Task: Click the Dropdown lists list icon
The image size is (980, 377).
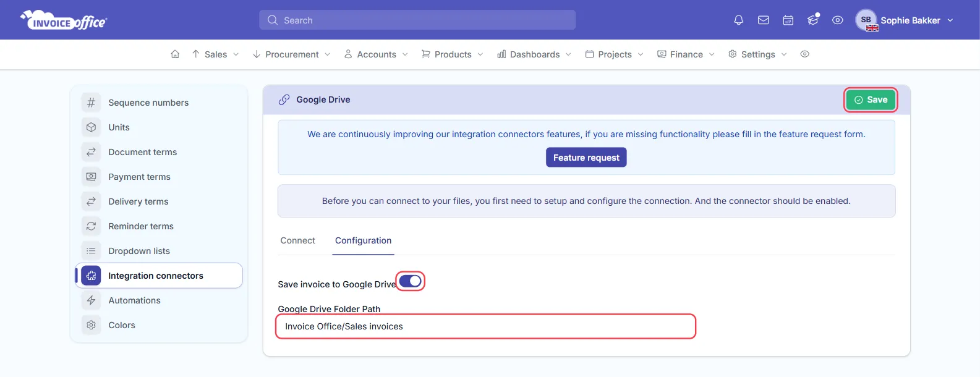Action: 91,251
